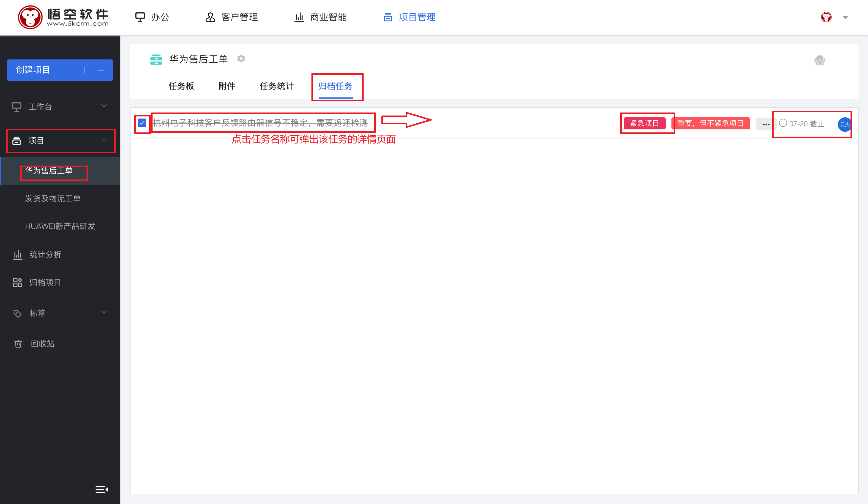The width and height of the screenshot is (868, 504).
Task: Click the 归档项目 grid icon
Action: click(x=17, y=283)
